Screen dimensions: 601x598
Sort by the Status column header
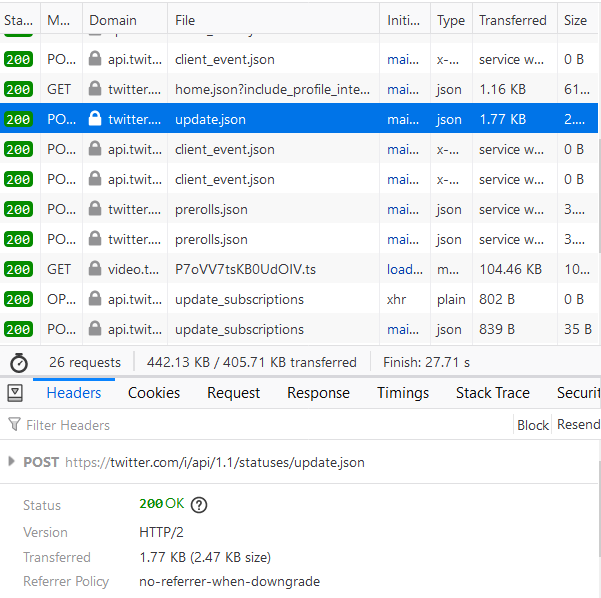18,20
